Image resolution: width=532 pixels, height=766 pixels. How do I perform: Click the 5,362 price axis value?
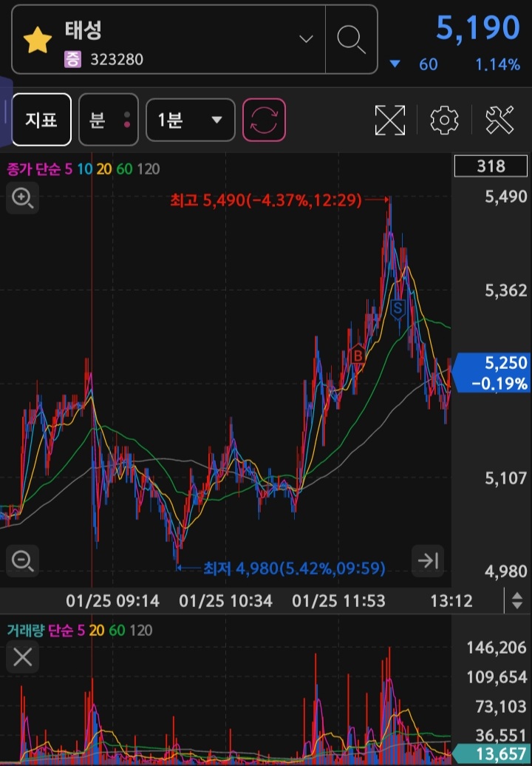click(x=505, y=291)
